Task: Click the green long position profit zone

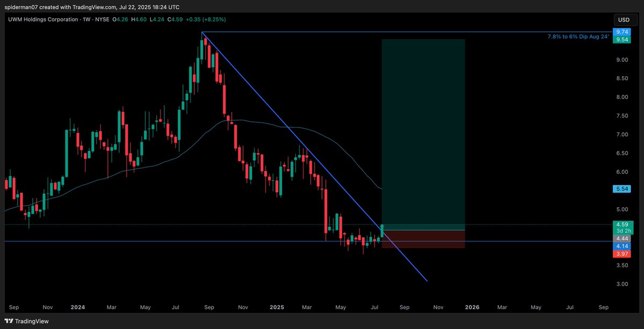Action: pyautogui.click(x=423, y=134)
